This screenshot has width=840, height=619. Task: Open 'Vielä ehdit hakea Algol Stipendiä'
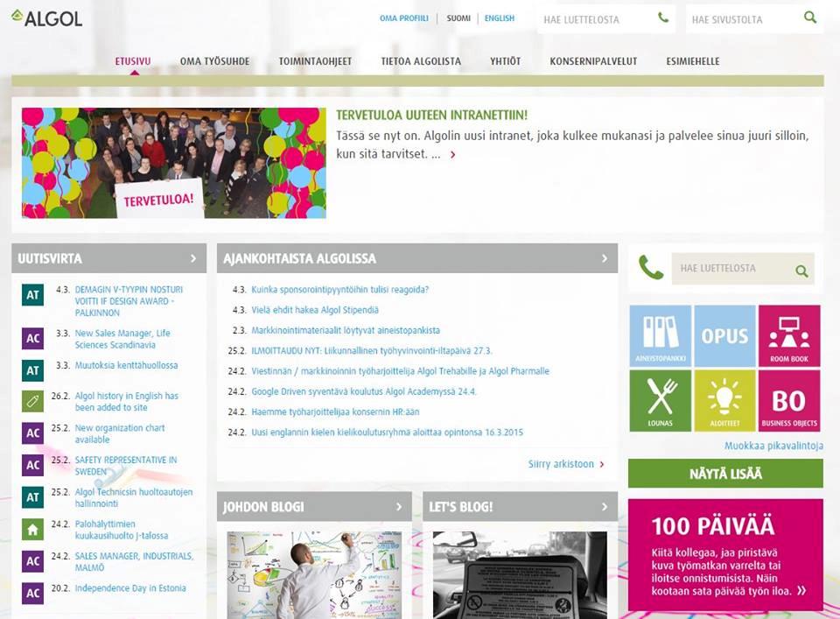click(x=315, y=310)
